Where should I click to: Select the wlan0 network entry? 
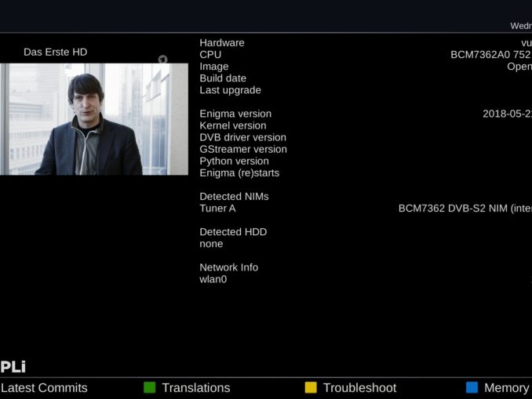213,279
